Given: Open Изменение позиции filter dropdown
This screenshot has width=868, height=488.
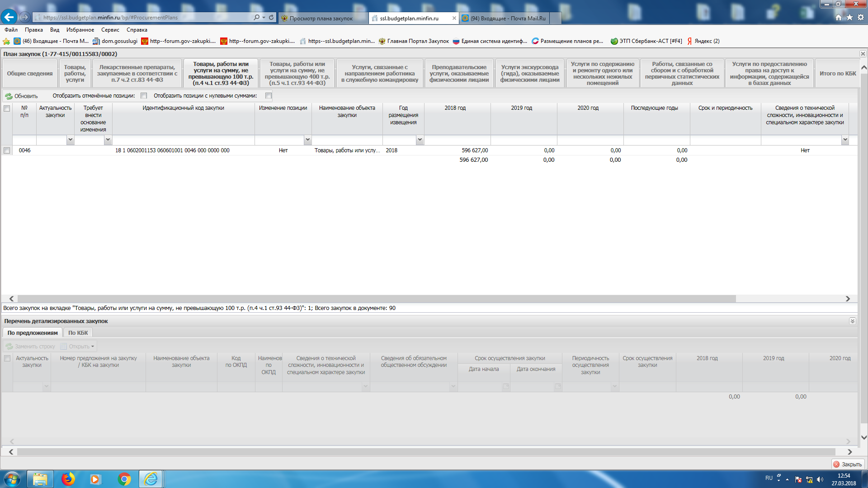Looking at the screenshot, I should pyautogui.click(x=307, y=140).
